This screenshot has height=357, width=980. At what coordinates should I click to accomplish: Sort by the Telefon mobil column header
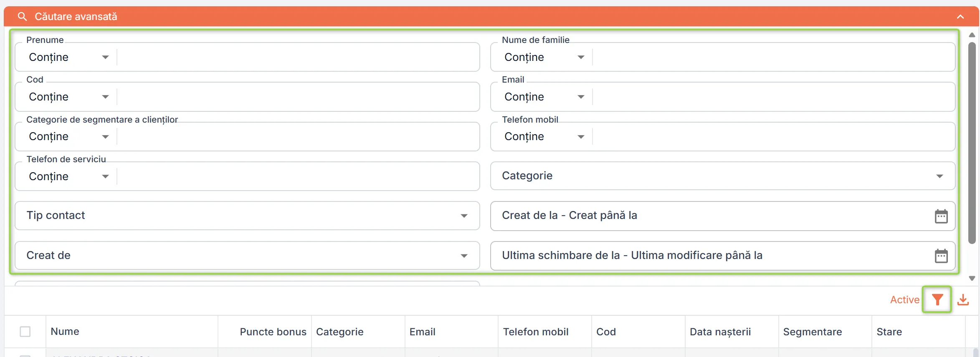click(535, 332)
